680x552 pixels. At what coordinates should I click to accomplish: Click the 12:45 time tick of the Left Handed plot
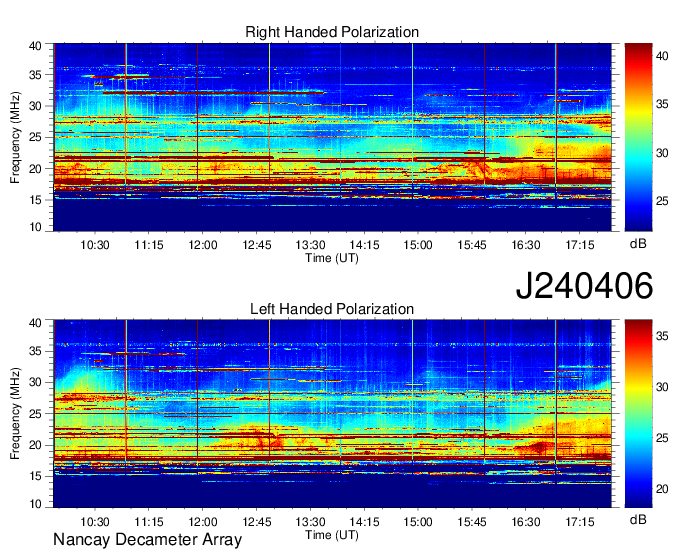257,522
